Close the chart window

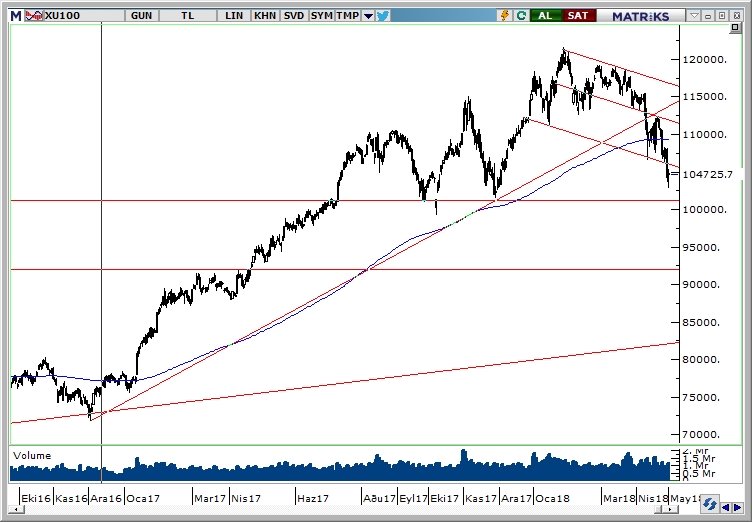tap(737, 16)
